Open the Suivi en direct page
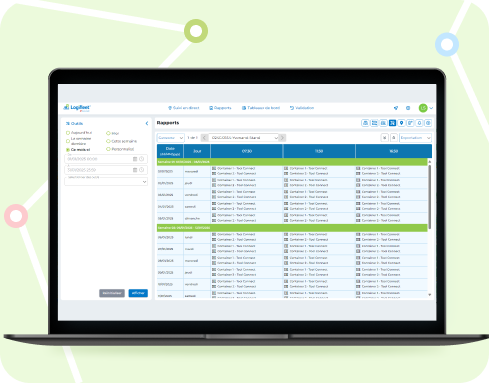 click(x=184, y=108)
